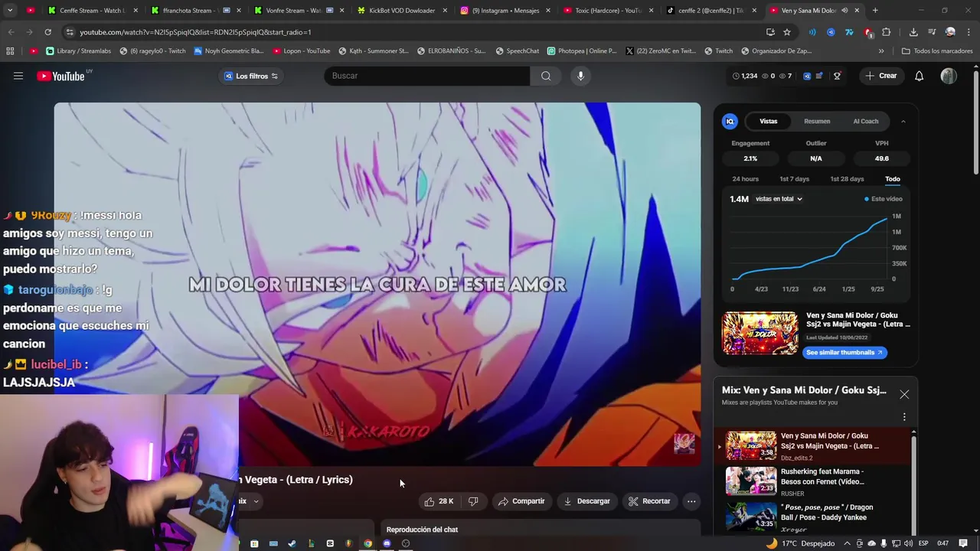The image size is (980, 551).
Task: Open Steam from the taskbar
Action: [x=292, y=543]
